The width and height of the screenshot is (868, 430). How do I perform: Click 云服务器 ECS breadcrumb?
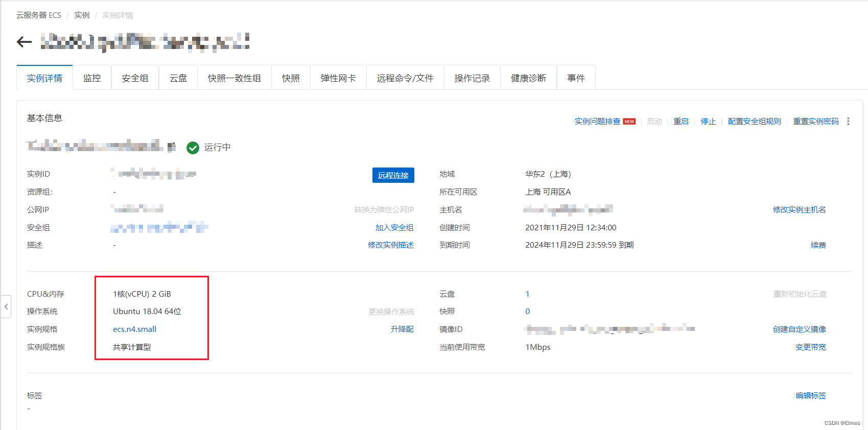[x=39, y=15]
